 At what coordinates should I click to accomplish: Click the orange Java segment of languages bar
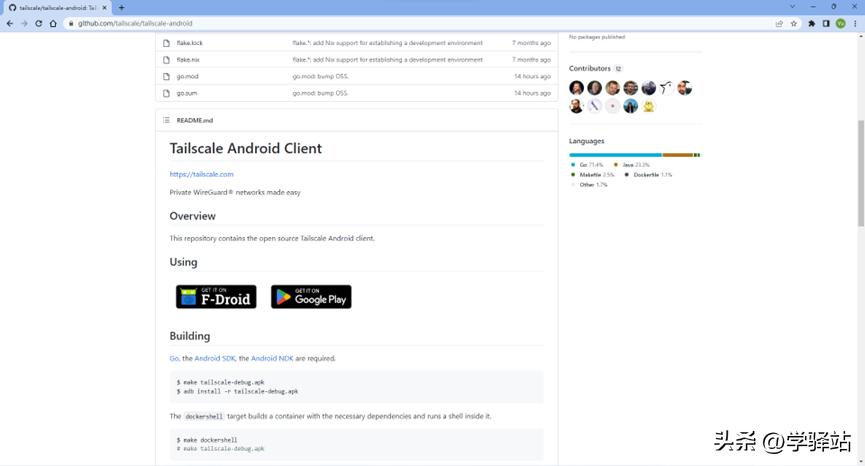tap(677, 155)
